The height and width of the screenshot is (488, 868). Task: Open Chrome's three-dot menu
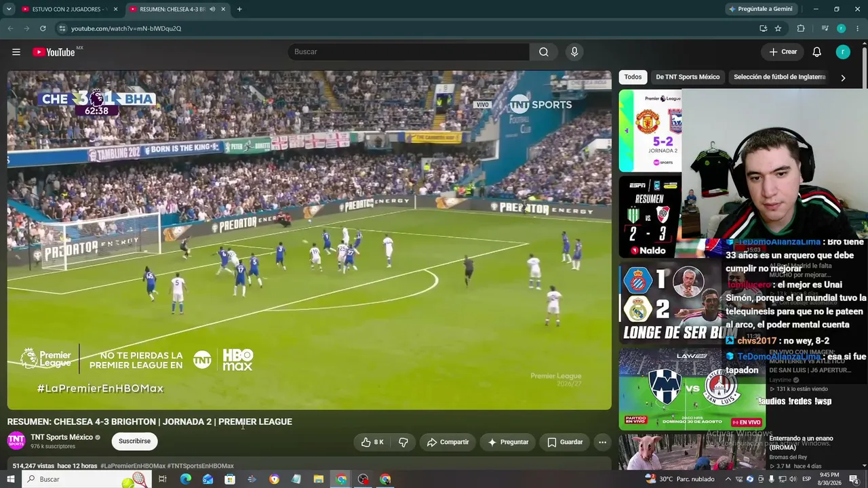tap(858, 28)
